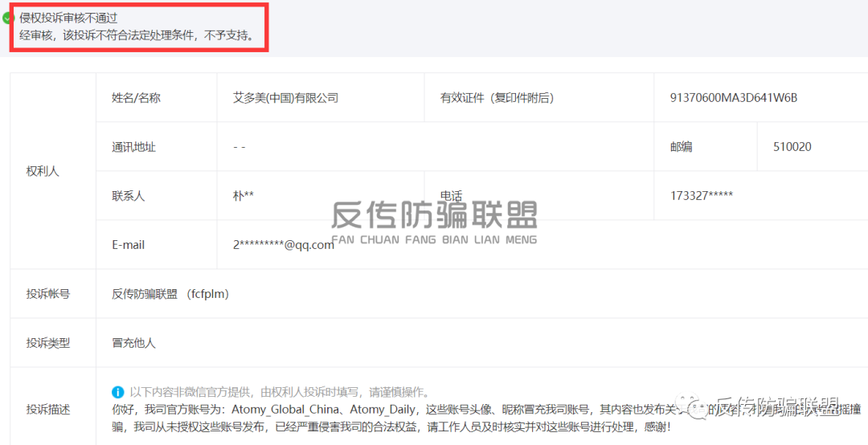The image size is (868, 445).
Task: Select the complaint text beginning '你好，我司官方账号为'
Action: point(485,410)
